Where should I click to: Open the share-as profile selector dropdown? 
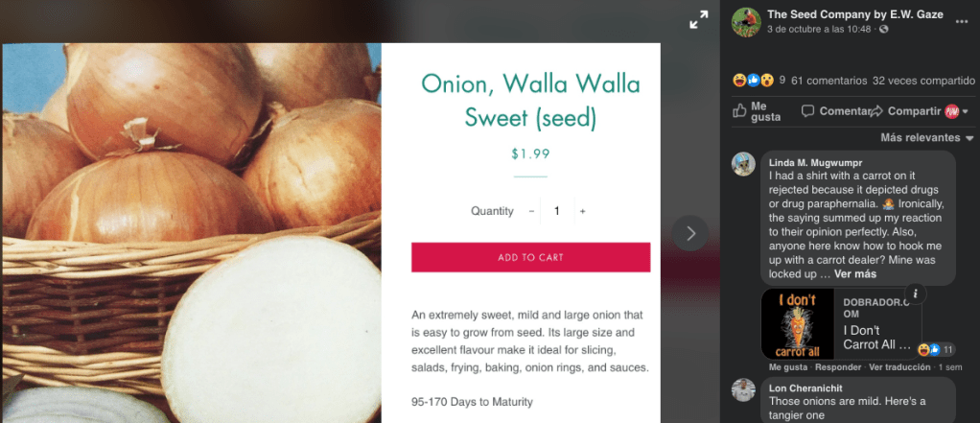pyautogui.click(x=956, y=111)
